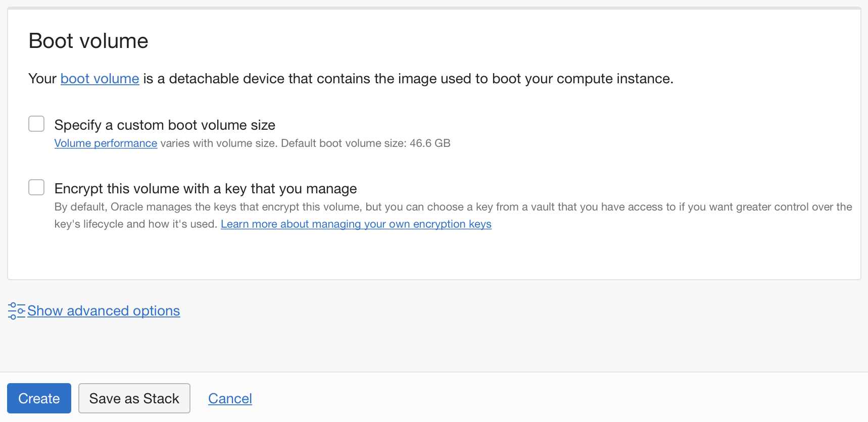
Task: Tick the Encrypt this volume checkbox
Action: pos(36,187)
